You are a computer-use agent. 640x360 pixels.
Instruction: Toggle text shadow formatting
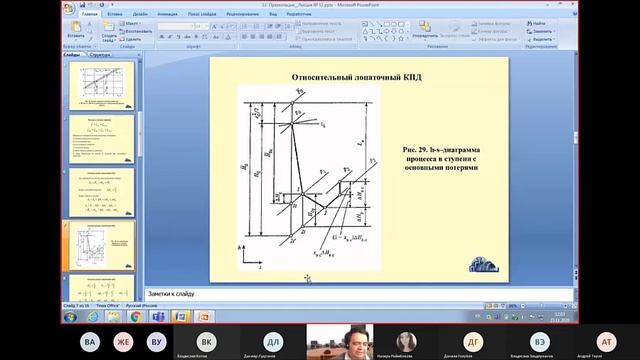point(196,37)
